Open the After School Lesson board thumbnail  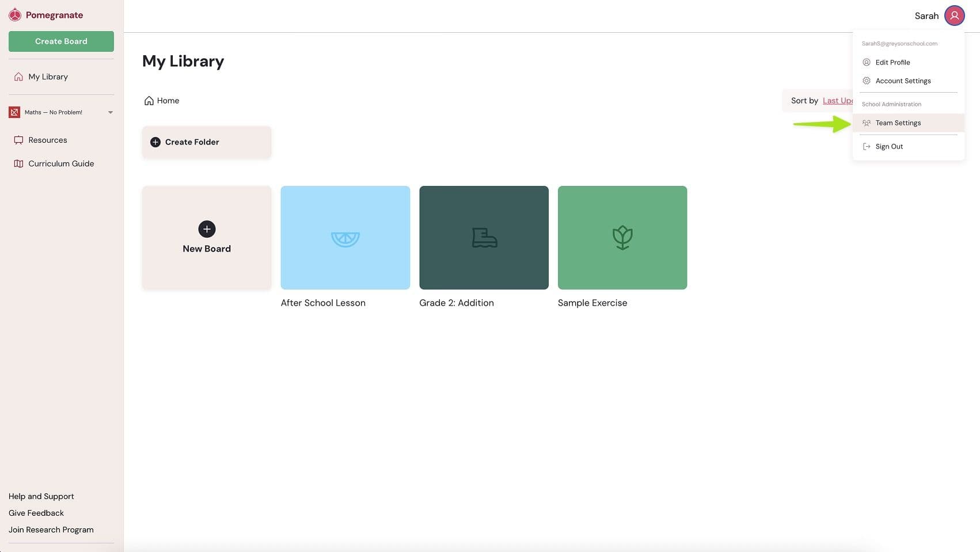click(x=345, y=237)
